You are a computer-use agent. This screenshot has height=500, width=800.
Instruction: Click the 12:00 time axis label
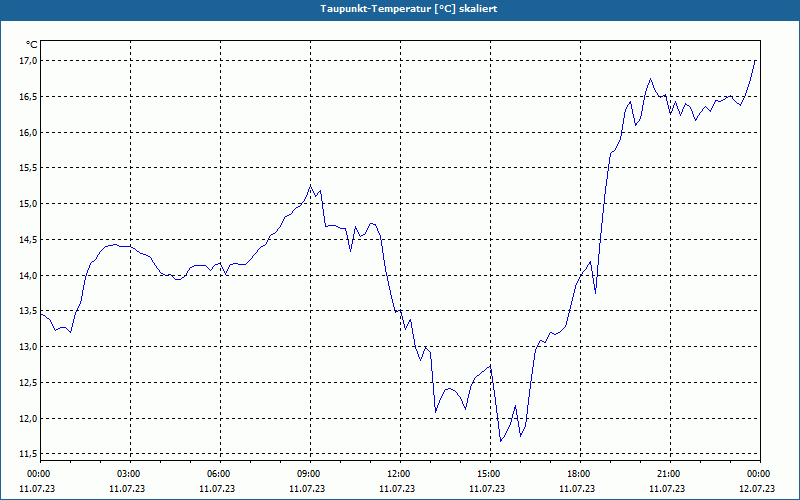[x=397, y=474]
